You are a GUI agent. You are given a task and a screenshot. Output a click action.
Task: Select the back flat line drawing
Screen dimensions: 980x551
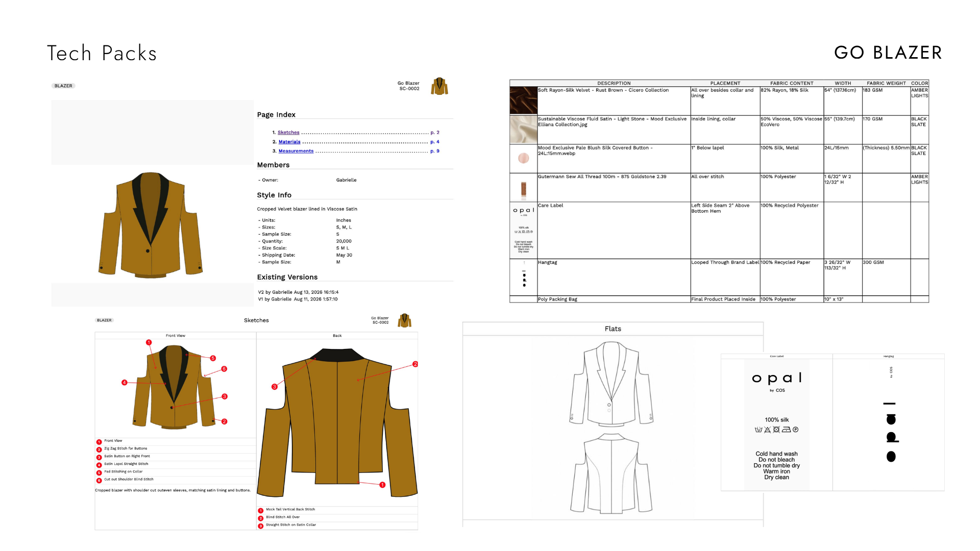pyautogui.click(x=611, y=473)
